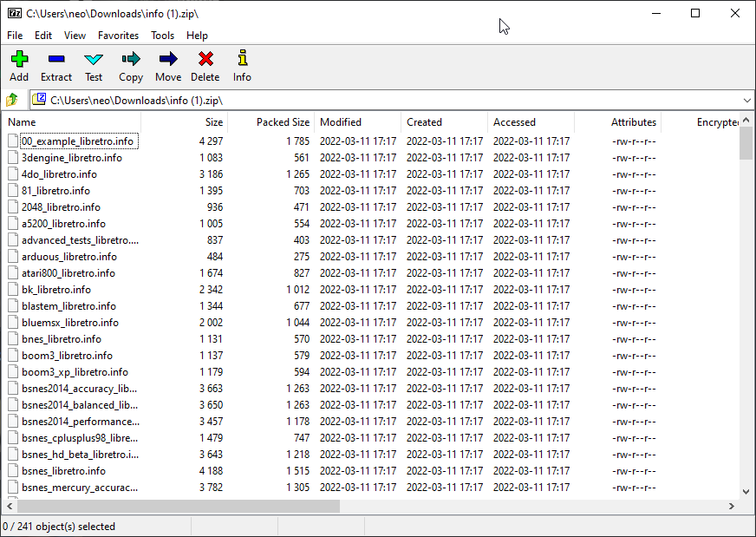Open the yellow Info icon
The width and height of the screenshot is (756, 537).
[242, 60]
